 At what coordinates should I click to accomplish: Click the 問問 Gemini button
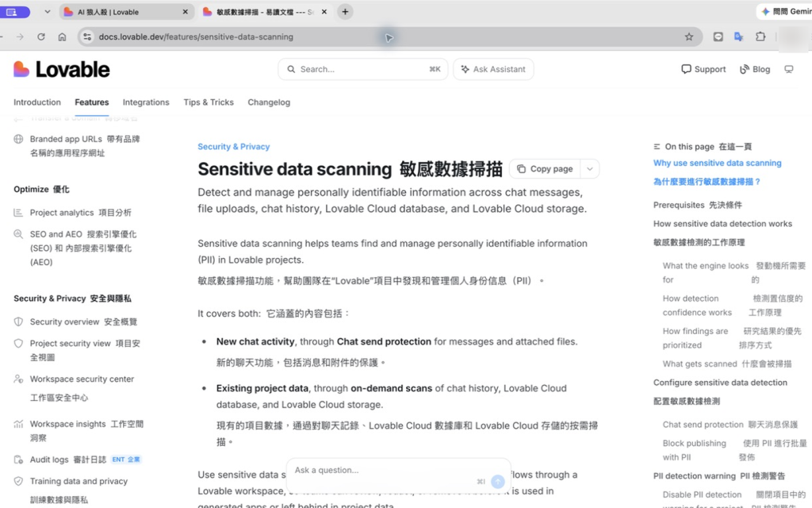point(786,11)
